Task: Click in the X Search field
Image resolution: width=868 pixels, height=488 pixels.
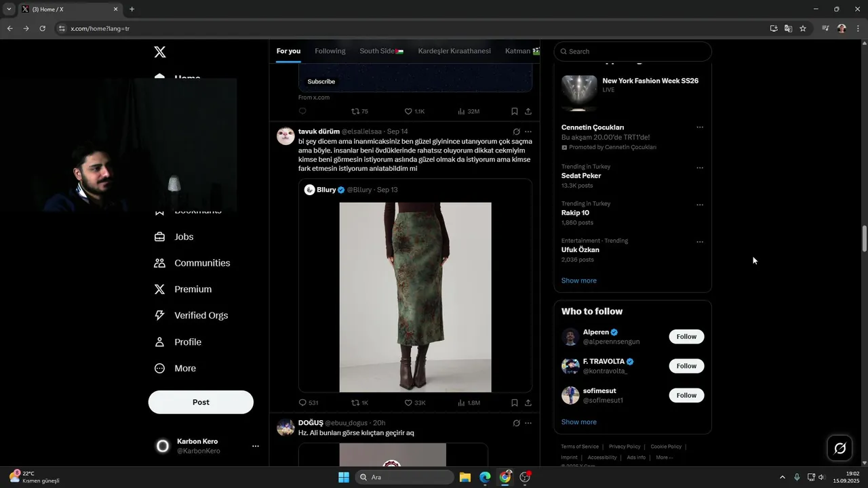Action: point(633,52)
